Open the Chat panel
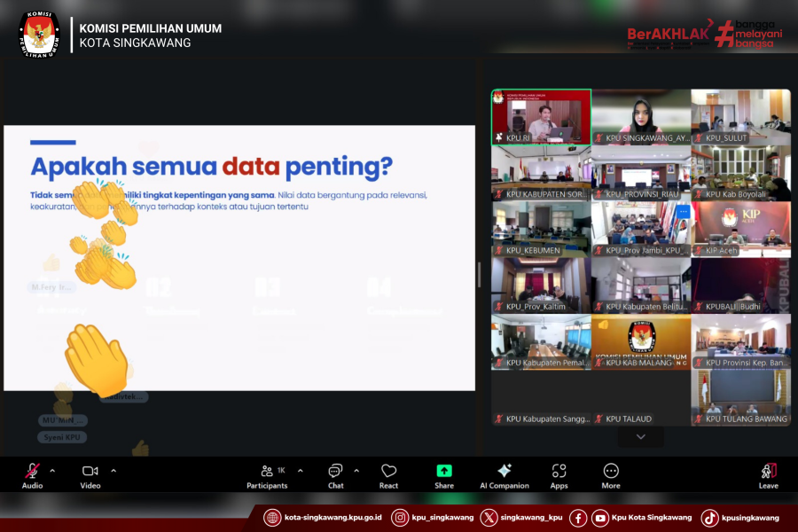798x532 pixels. (335, 475)
